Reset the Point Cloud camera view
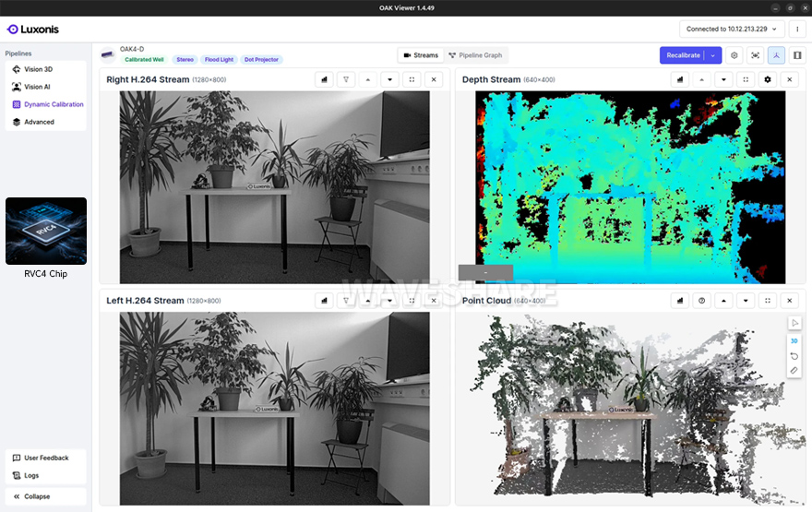The width and height of the screenshot is (812, 512). click(x=794, y=356)
